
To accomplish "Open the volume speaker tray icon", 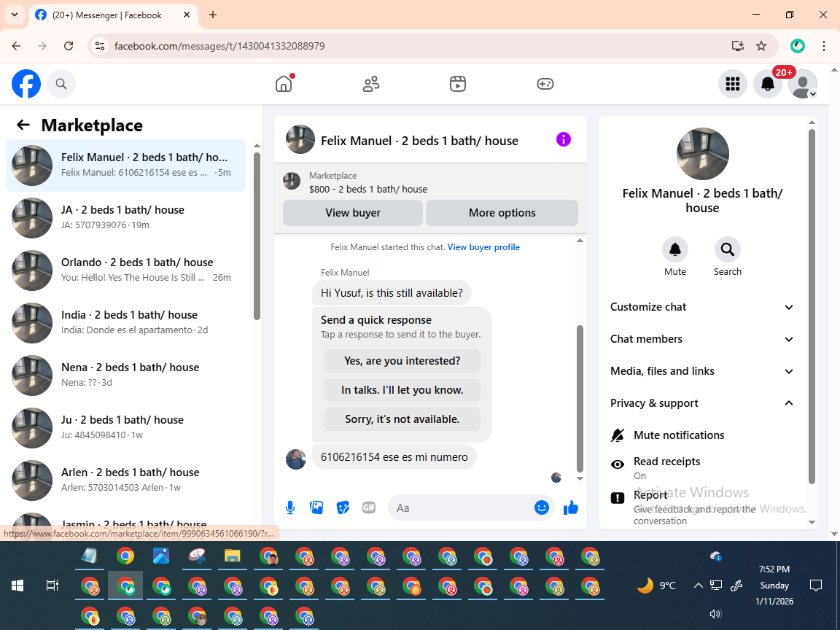I will click(x=715, y=614).
